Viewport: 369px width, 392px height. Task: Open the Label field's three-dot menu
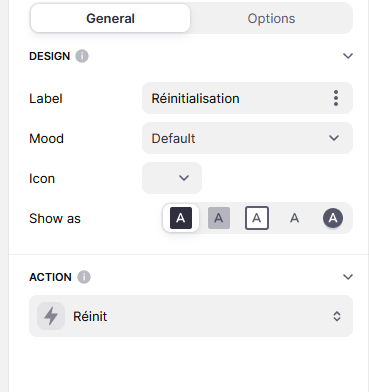pyautogui.click(x=336, y=98)
